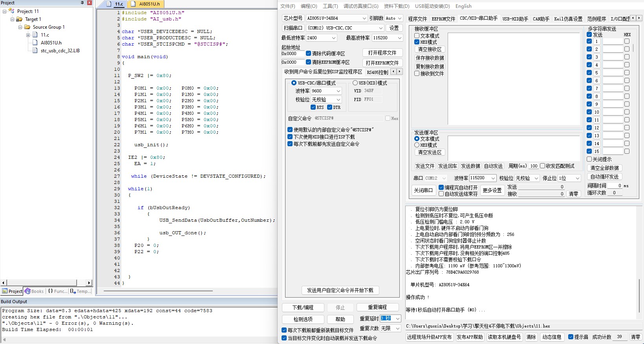
Task: Open USB驱动安装(D) menu
Action: [x=432, y=6]
